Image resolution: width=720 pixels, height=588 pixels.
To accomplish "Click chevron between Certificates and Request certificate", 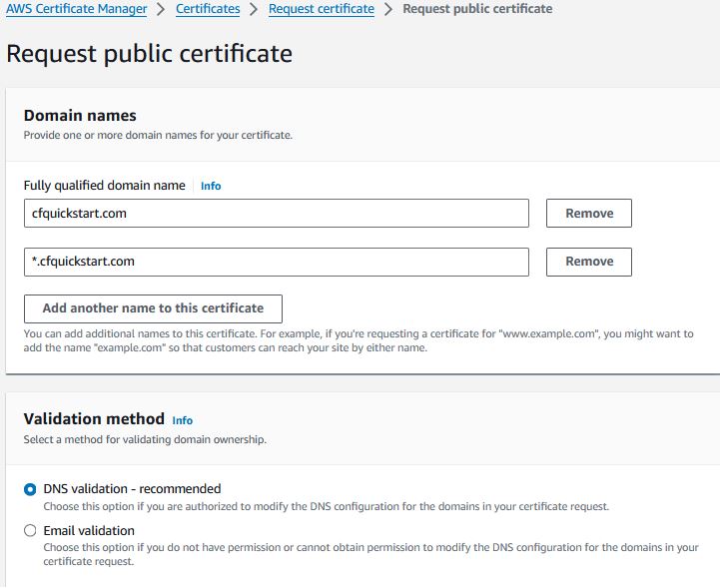I will click(x=254, y=9).
